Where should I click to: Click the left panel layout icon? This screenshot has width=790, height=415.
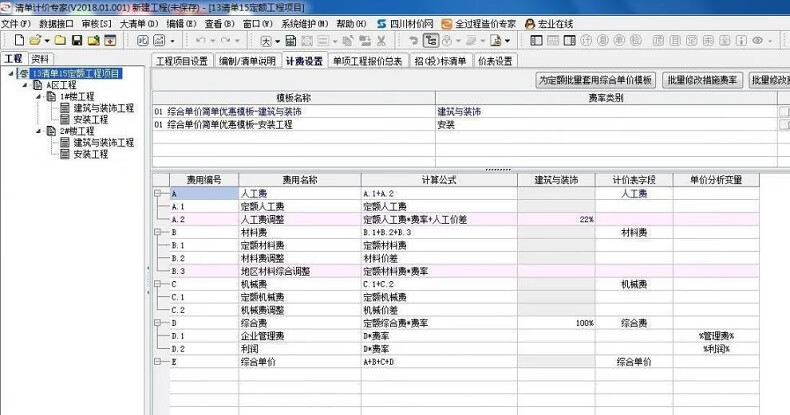537,41
